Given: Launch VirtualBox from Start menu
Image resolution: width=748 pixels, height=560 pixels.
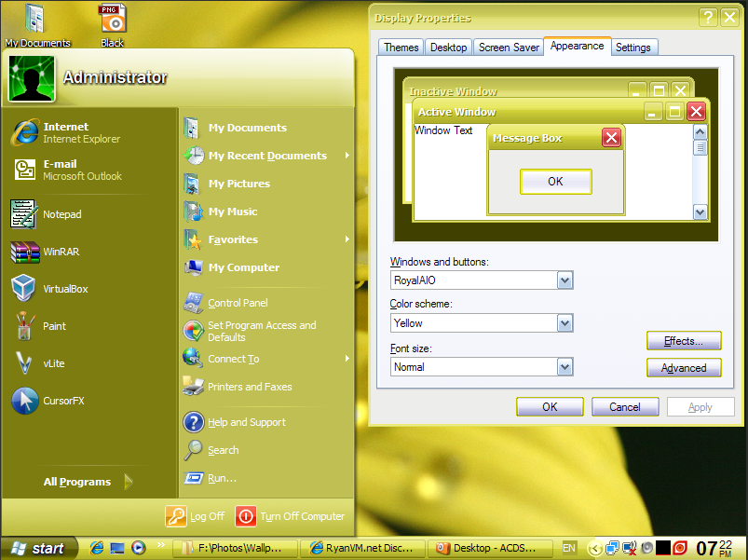Looking at the screenshot, I should coord(89,289).
